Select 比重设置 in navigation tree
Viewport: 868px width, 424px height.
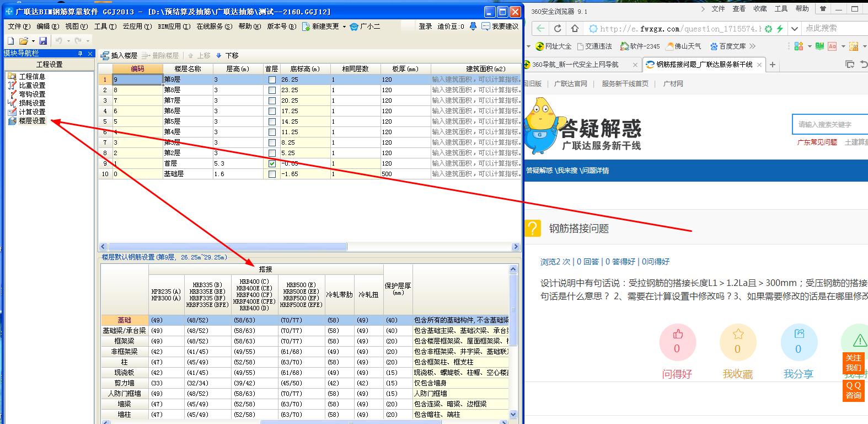tap(32, 86)
